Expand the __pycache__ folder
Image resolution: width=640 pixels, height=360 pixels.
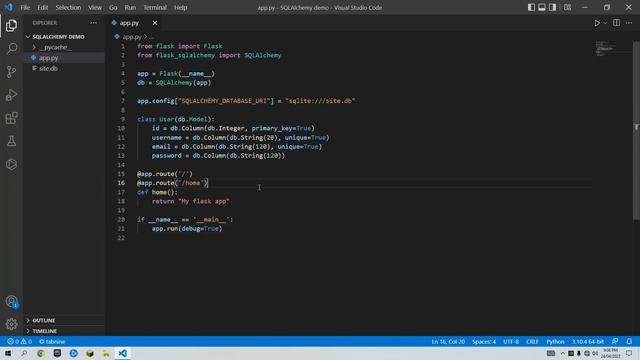pyautogui.click(x=64, y=47)
